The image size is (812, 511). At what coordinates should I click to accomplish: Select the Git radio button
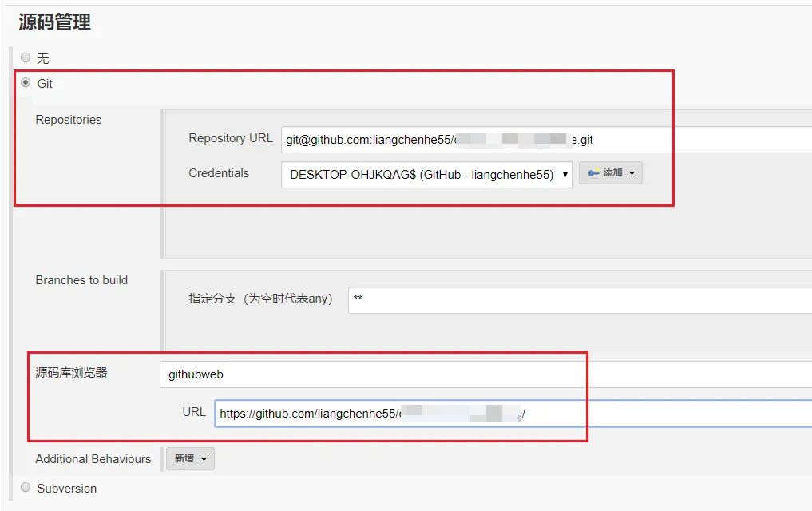click(26, 83)
